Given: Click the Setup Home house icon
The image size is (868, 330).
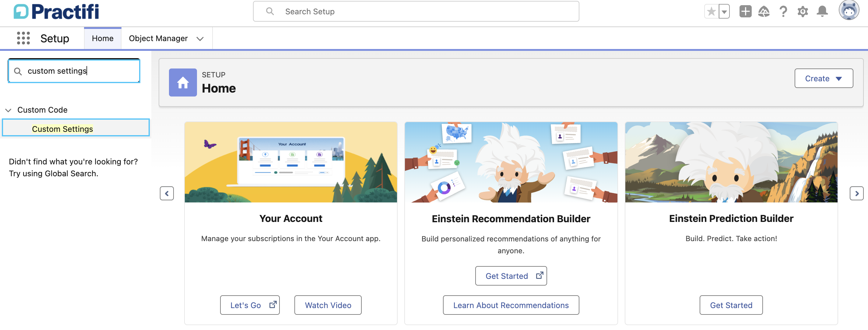Looking at the screenshot, I should (x=183, y=82).
